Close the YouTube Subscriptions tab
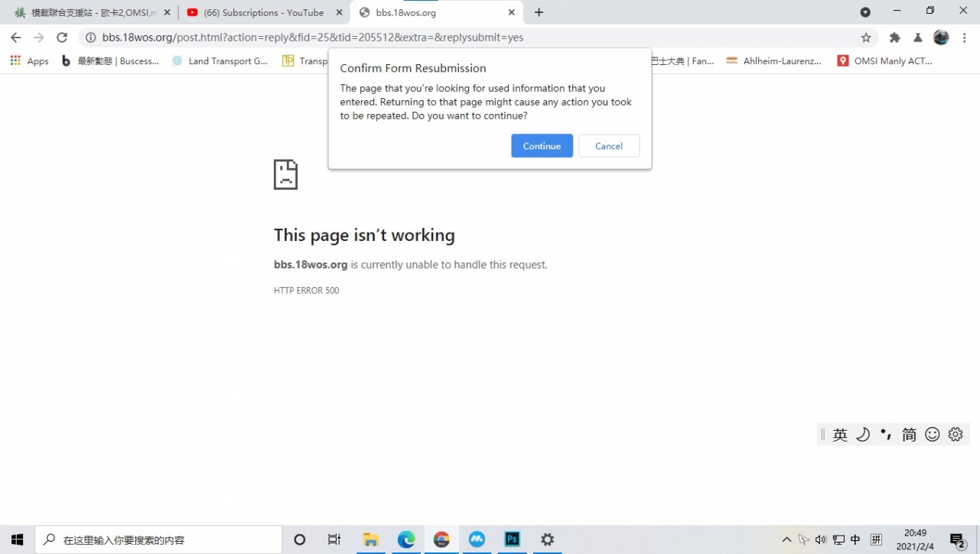This screenshot has width=980, height=554. pos(340,13)
